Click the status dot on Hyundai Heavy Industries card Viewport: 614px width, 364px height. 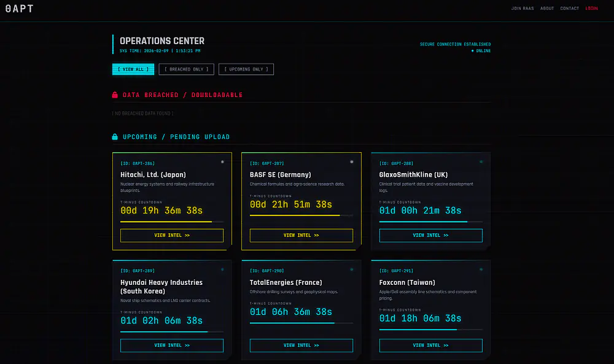(x=222, y=269)
